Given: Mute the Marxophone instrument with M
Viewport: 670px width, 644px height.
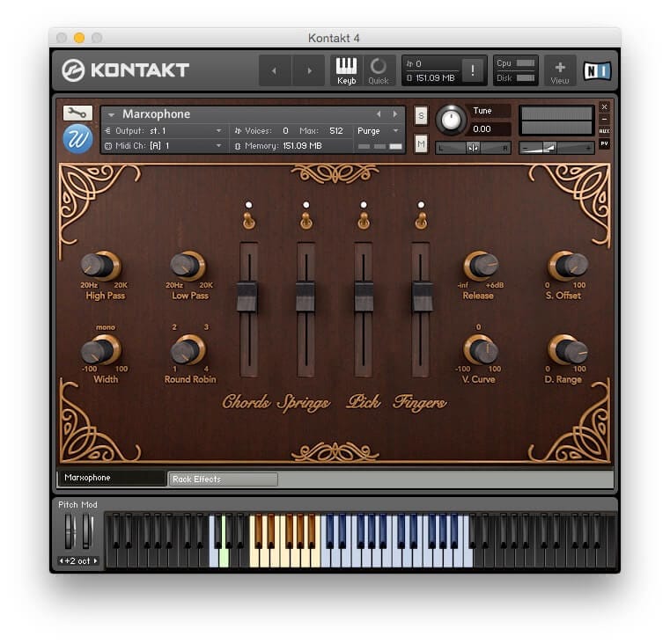Looking at the screenshot, I should click(421, 143).
